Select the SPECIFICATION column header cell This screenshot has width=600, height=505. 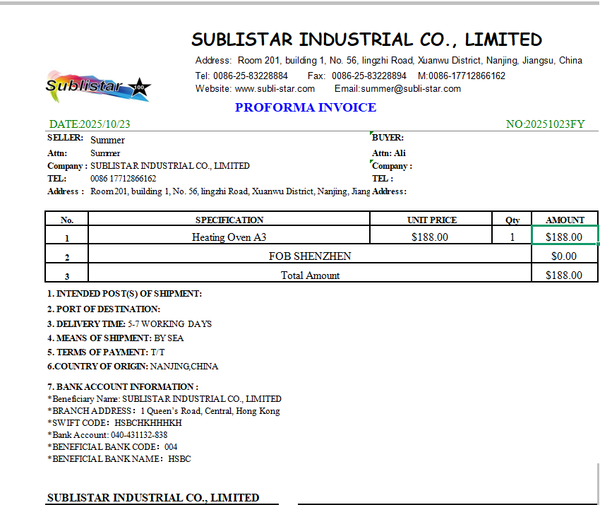(229, 219)
